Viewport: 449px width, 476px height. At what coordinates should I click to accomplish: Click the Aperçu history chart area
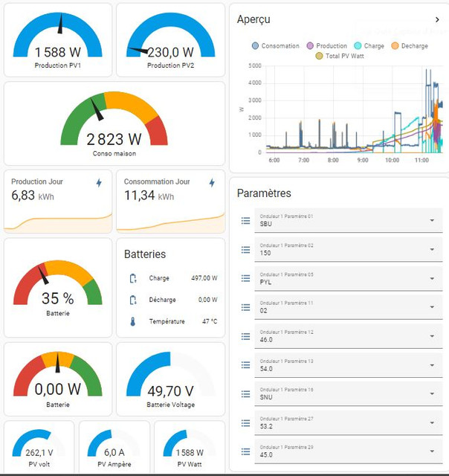(x=355, y=109)
